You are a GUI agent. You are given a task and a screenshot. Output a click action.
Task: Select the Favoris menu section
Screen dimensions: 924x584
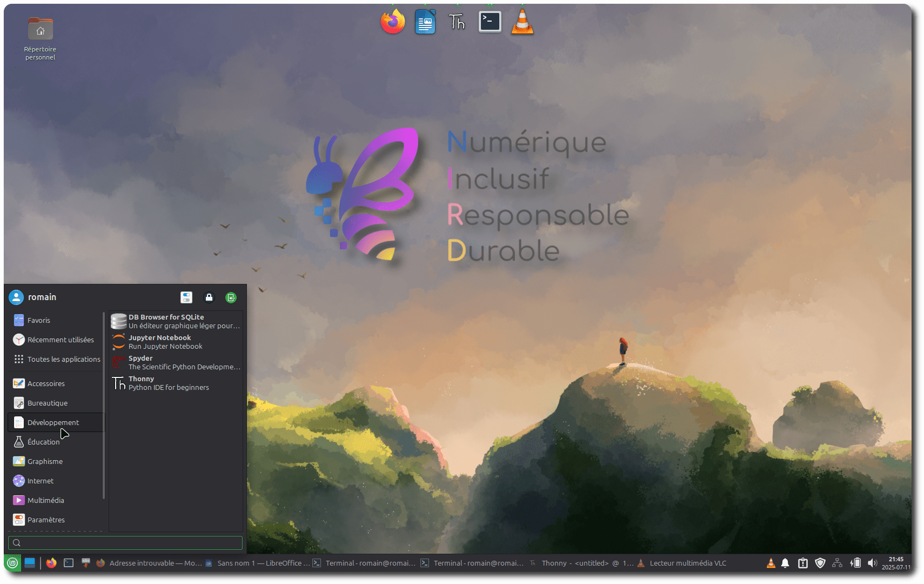coord(38,320)
